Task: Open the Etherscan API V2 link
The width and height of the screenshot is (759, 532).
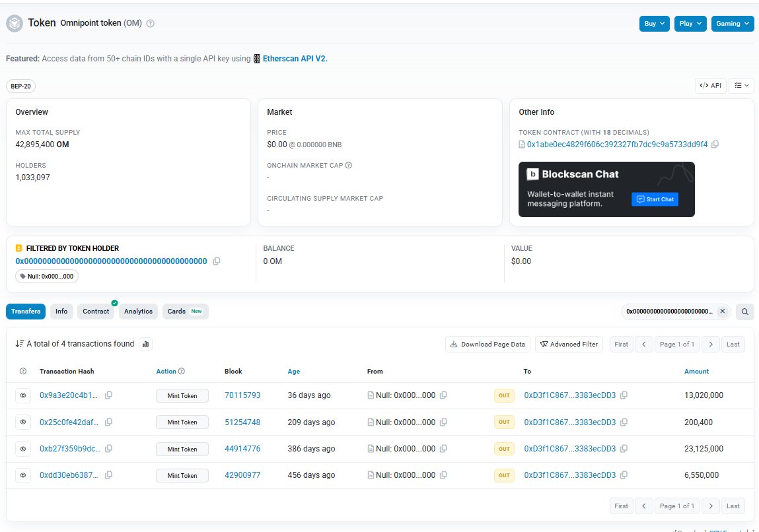Action: coord(295,59)
